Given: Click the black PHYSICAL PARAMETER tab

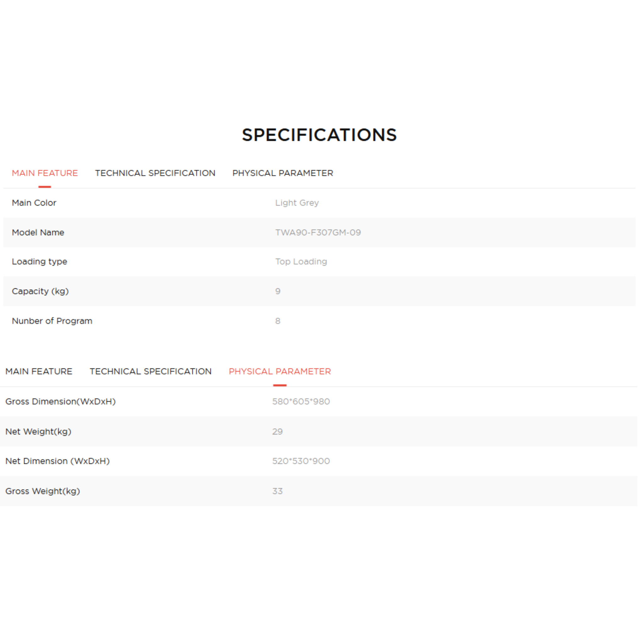Looking at the screenshot, I should coord(283,173).
